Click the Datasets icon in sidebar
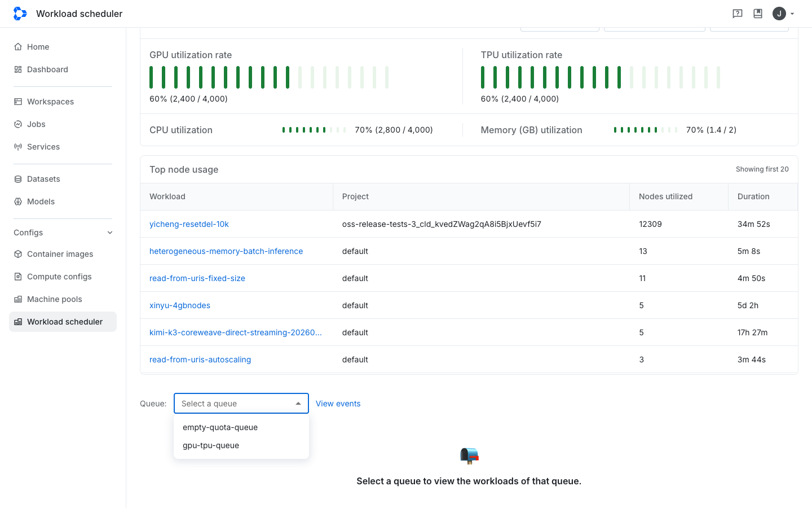This screenshot has height=508, width=812. point(18,179)
